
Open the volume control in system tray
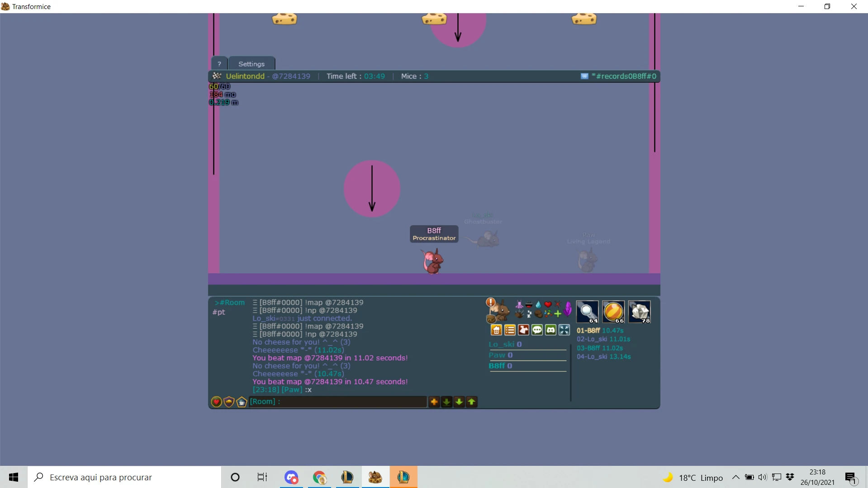[x=763, y=477]
